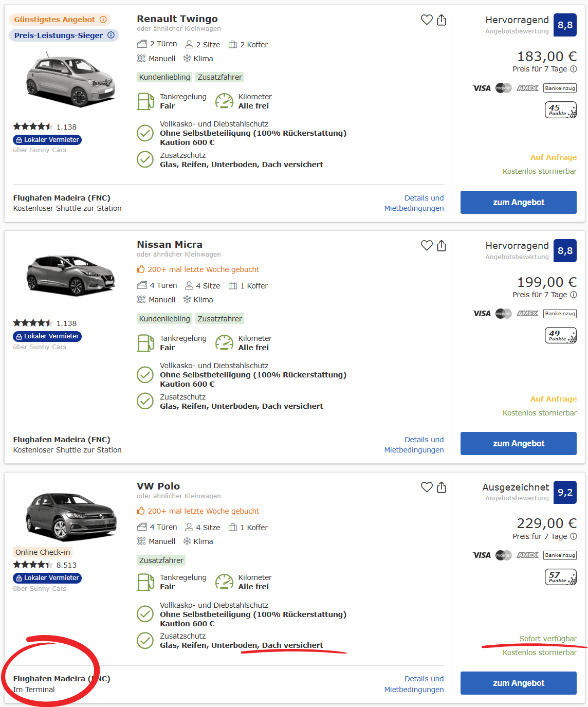Toggle the VW Polo favorite heart
The width and height of the screenshot is (588, 707).
(427, 486)
